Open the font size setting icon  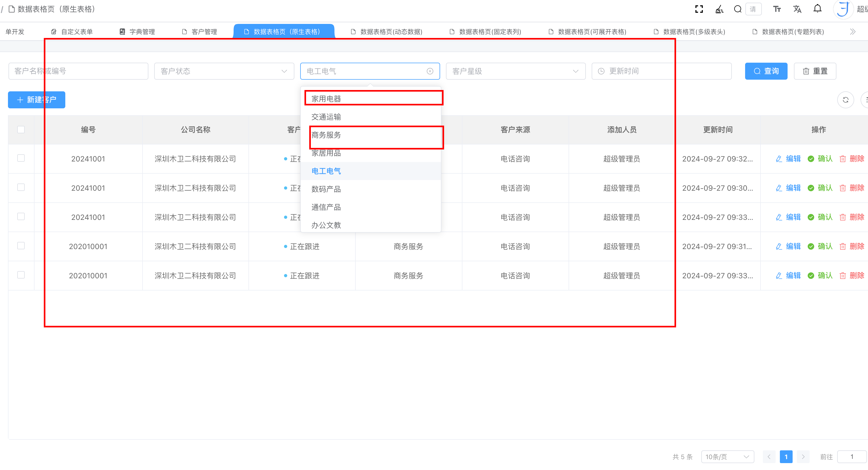click(777, 9)
